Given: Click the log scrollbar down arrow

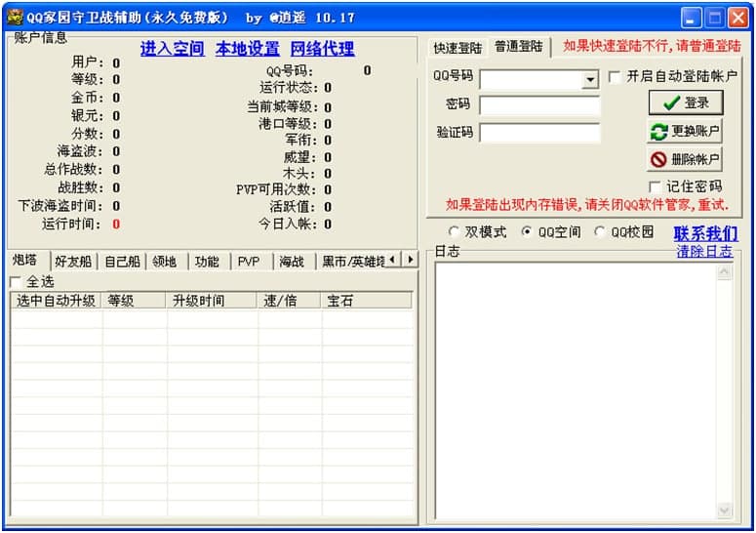Looking at the screenshot, I should [x=724, y=510].
